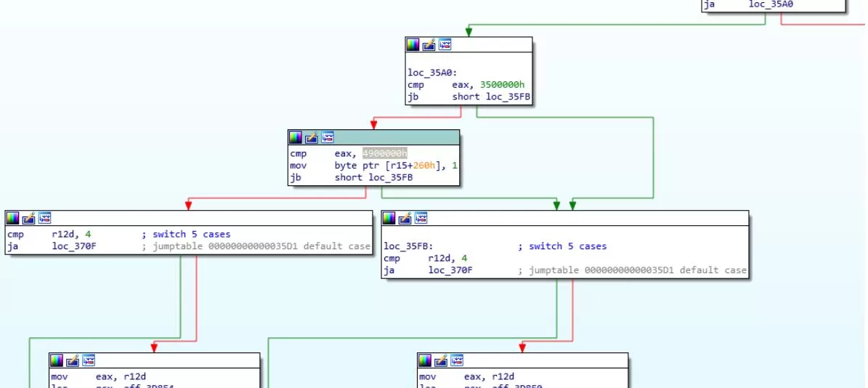The height and width of the screenshot is (388, 868).
Task: Click the group-nodes icon on loc_35A0 node
Action: (x=445, y=45)
